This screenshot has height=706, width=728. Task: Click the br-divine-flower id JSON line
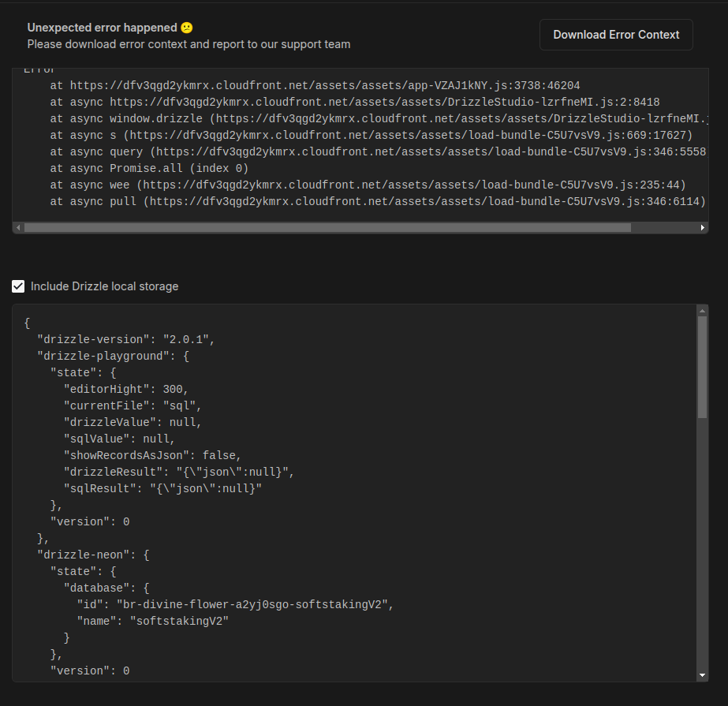pos(235,605)
